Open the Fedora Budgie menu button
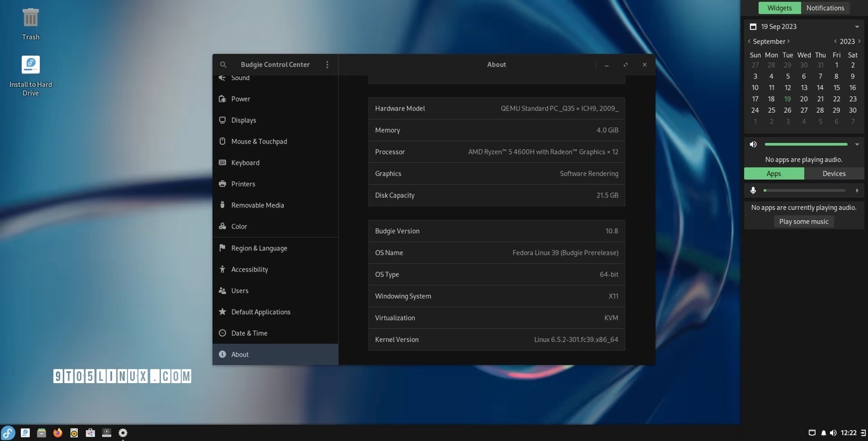Image resolution: width=868 pixels, height=441 pixels. click(8, 433)
